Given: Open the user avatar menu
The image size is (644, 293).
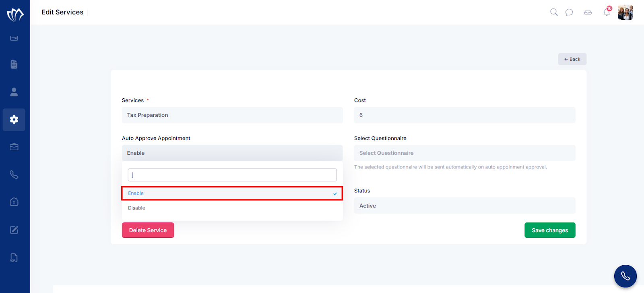Looking at the screenshot, I should pyautogui.click(x=625, y=12).
